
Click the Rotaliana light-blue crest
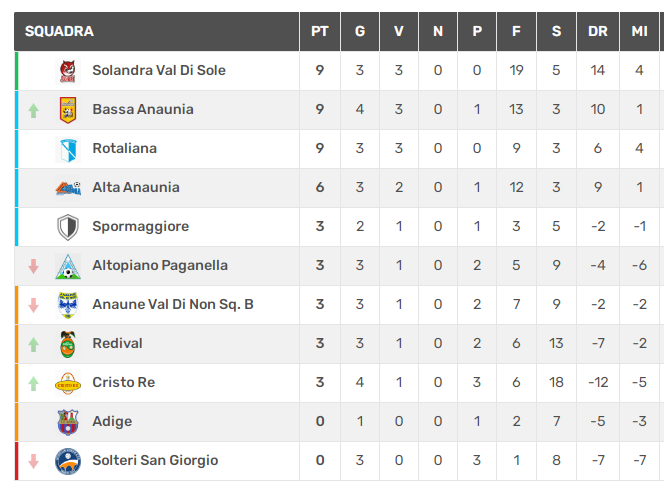(x=68, y=149)
